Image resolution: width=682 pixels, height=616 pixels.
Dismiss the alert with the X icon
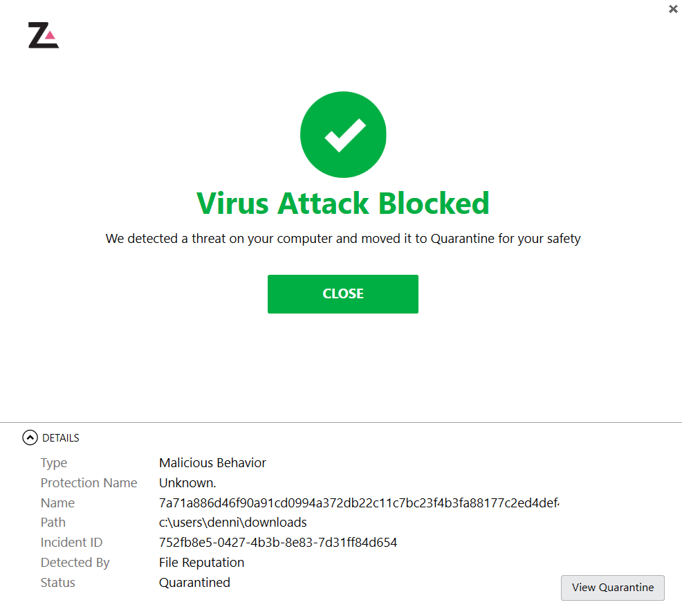673,9
